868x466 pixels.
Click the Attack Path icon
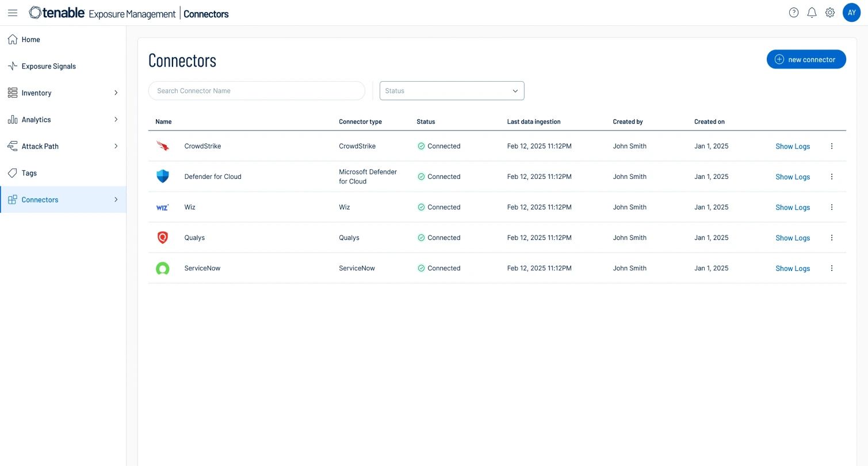[x=13, y=146]
